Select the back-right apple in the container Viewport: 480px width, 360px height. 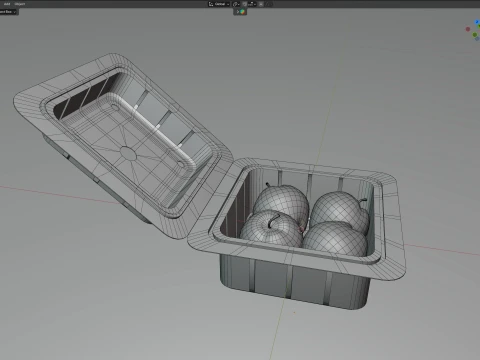coord(340,210)
